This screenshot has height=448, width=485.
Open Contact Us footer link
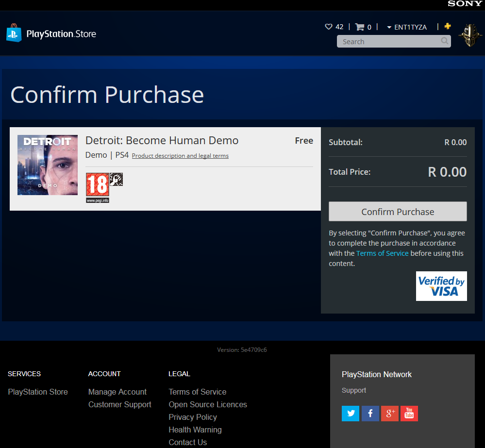[x=188, y=443]
